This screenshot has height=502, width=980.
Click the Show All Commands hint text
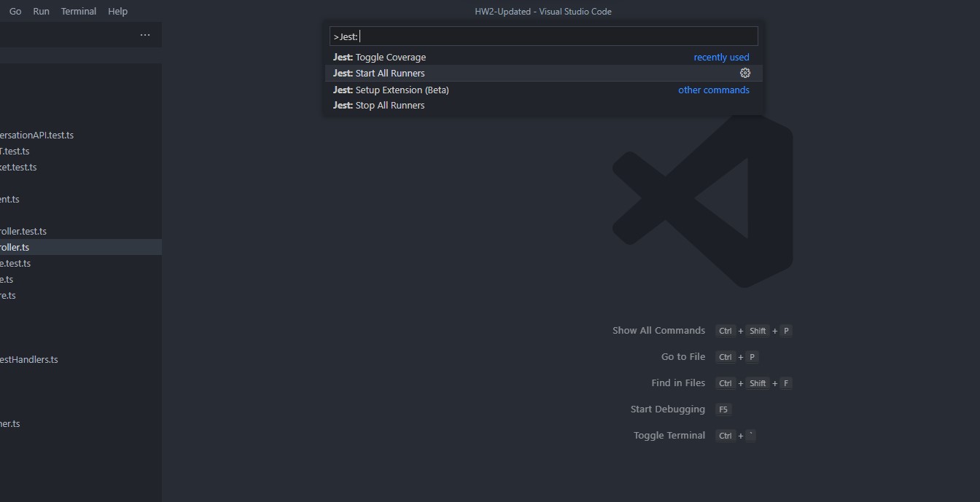coord(658,330)
